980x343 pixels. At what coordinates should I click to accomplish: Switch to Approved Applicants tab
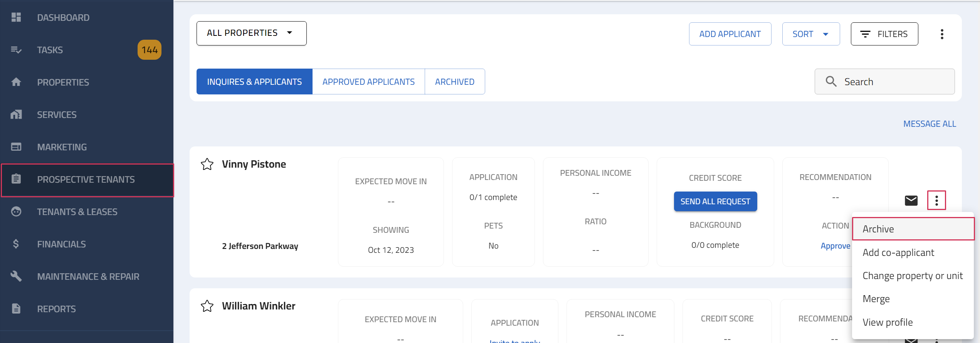coord(368,82)
